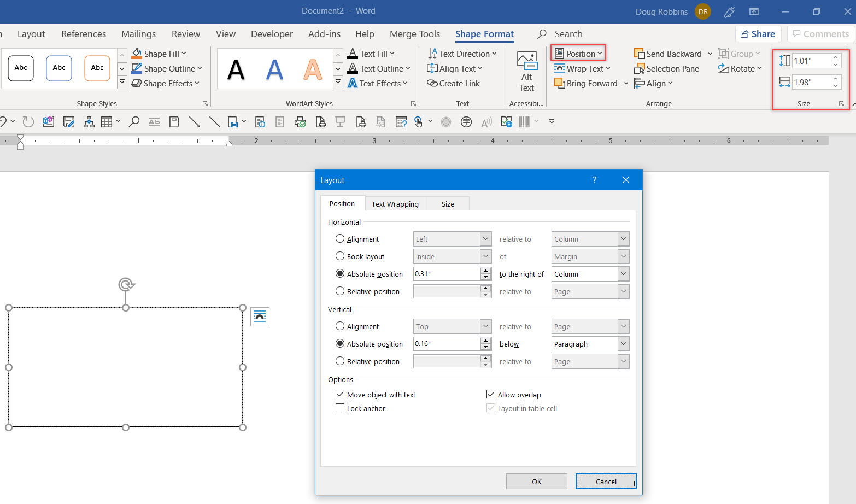
Task: Click vertical absolute position 0.16" field
Action: pos(447,344)
